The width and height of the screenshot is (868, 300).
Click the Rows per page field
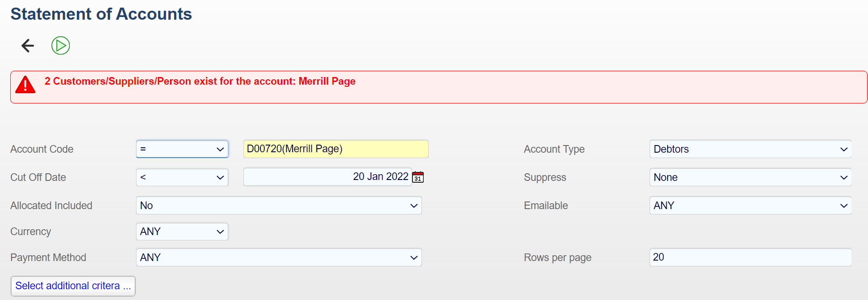click(750, 257)
